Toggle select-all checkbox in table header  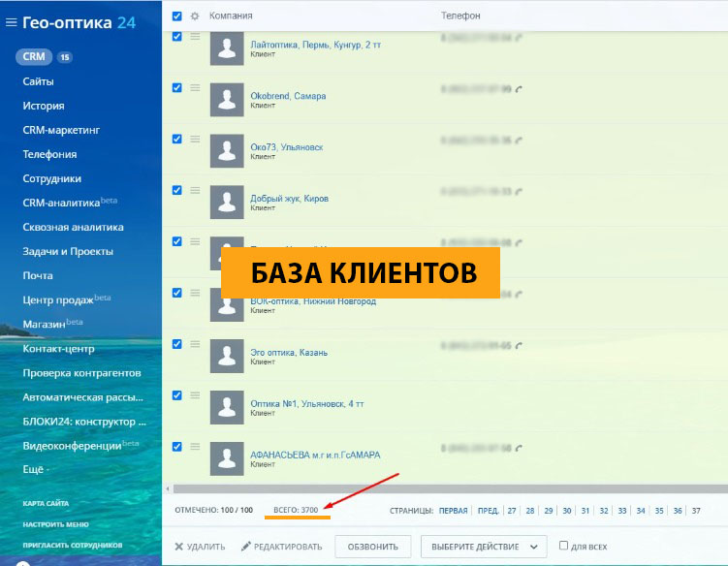(x=176, y=16)
